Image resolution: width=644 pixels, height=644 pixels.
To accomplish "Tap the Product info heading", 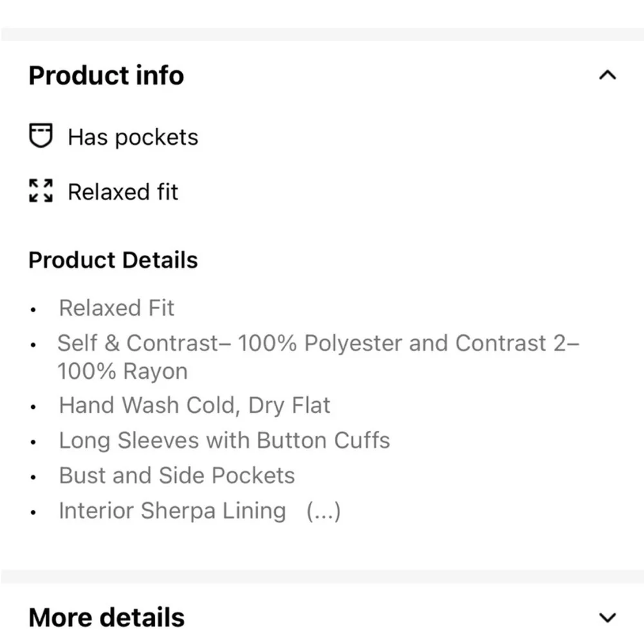I will tap(106, 75).
